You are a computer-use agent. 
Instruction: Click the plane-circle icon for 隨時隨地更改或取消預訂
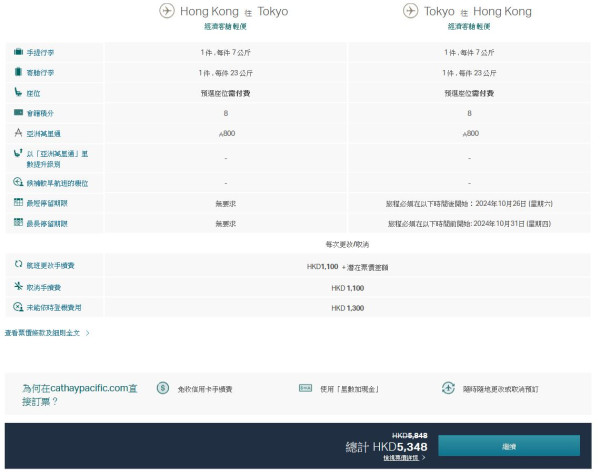[448, 388]
